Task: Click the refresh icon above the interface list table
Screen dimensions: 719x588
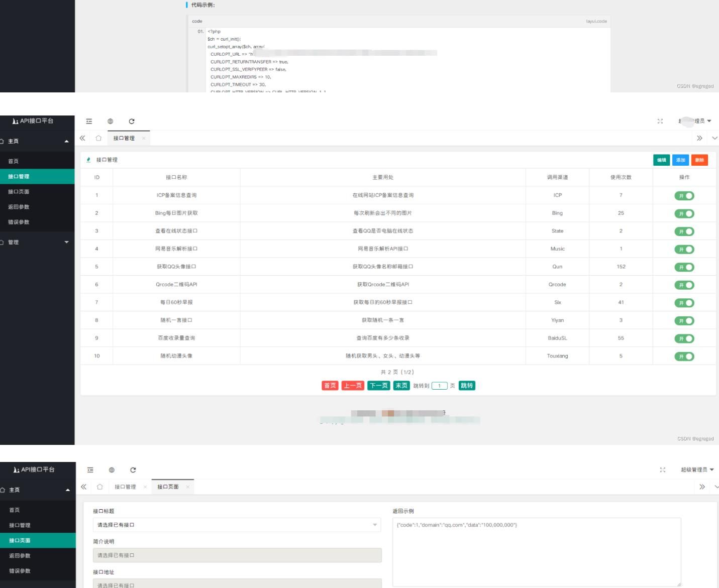Action: pyautogui.click(x=132, y=121)
